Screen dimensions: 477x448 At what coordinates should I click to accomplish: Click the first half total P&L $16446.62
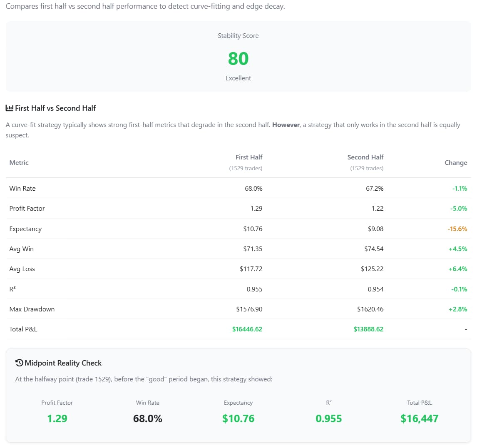247,329
